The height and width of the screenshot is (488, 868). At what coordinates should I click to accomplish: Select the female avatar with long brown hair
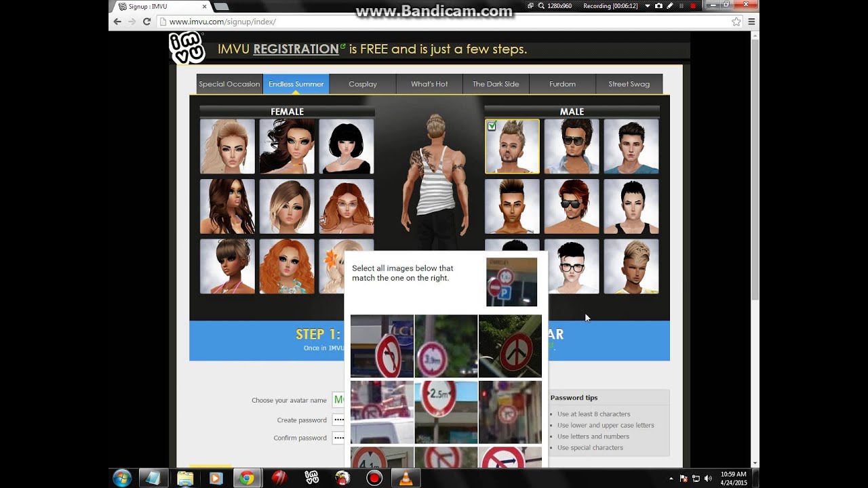(x=227, y=206)
